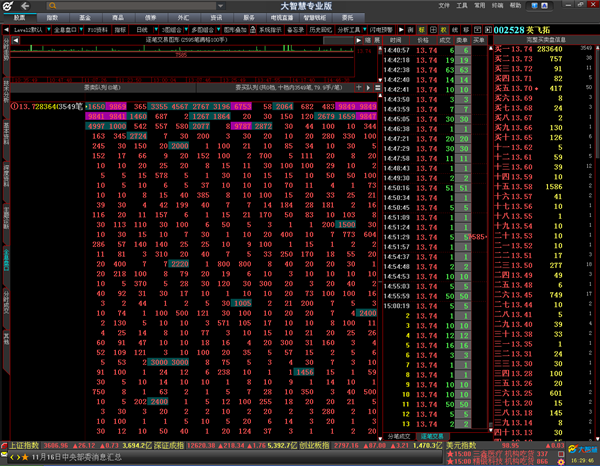Click the left-arrow at toolbar start
Viewport: 600px width, 466px height.
[6, 29]
